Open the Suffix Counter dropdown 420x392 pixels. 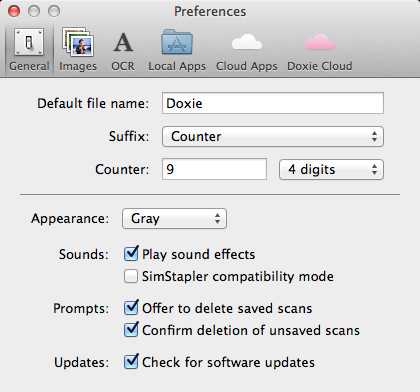(x=273, y=137)
